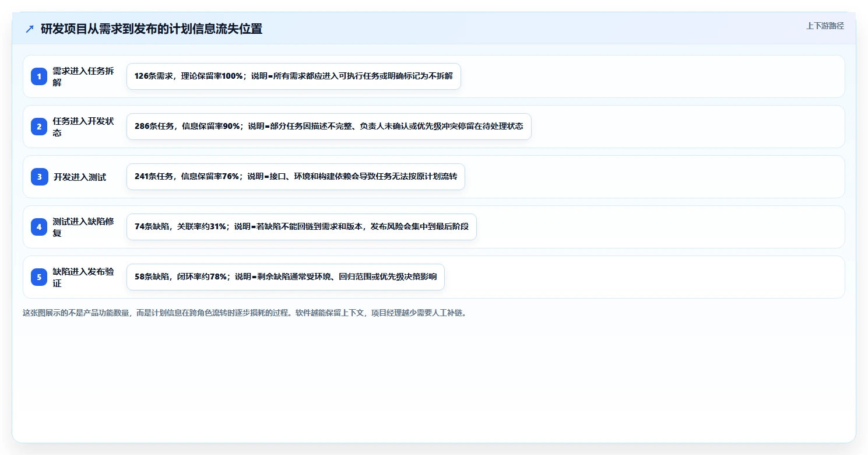Click the arrow icon beside the title
The width and height of the screenshot is (868, 455).
(x=30, y=29)
